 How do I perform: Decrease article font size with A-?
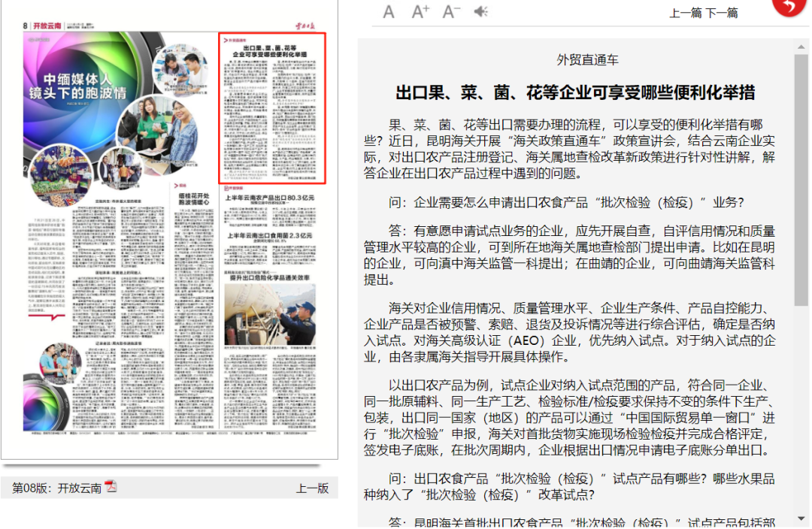[451, 12]
